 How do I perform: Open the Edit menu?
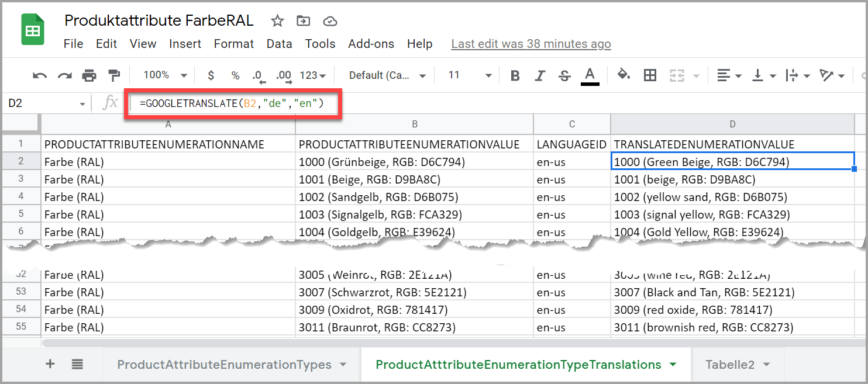pyautogui.click(x=106, y=44)
